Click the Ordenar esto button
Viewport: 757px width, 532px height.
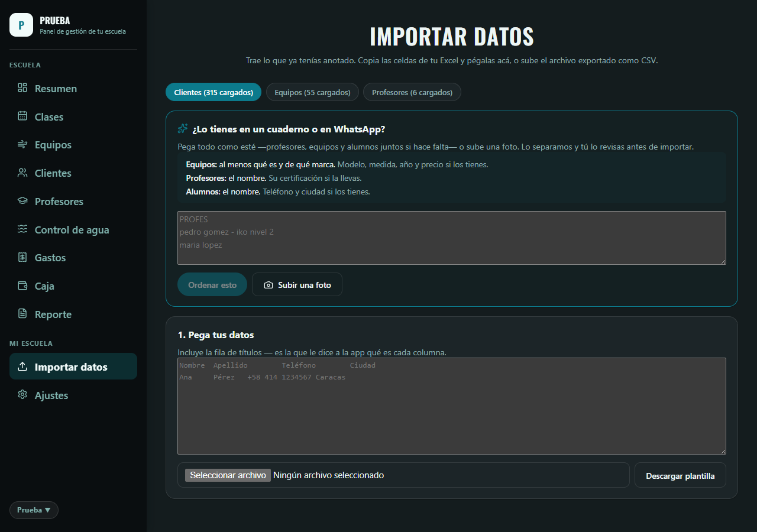[212, 284]
